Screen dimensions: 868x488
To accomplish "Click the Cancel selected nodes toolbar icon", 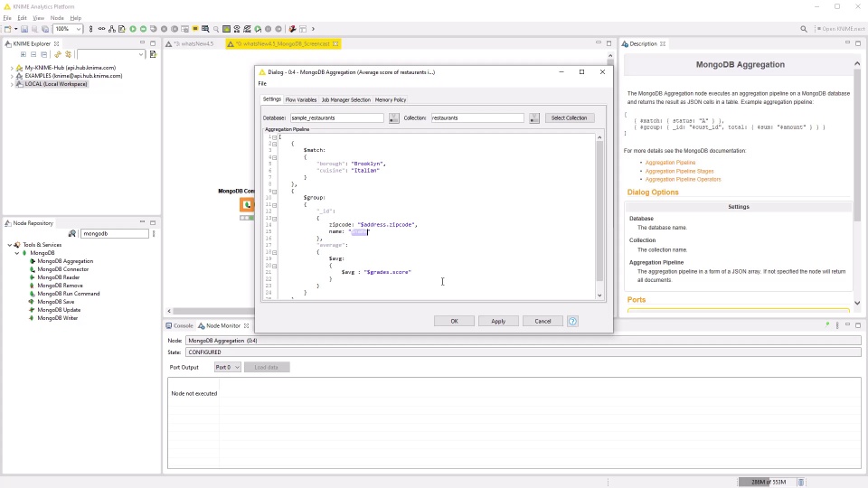I will coord(164,29).
